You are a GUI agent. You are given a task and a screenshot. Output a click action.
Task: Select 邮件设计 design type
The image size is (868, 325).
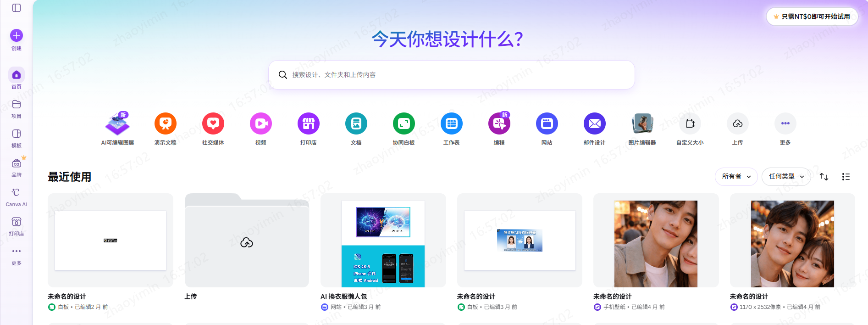pyautogui.click(x=595, y=129)
